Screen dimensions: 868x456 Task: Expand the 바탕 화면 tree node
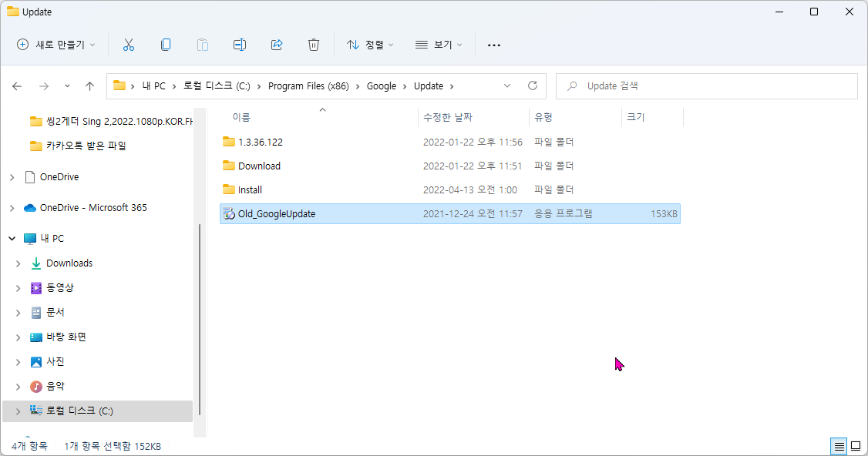(x=19, y=337)
